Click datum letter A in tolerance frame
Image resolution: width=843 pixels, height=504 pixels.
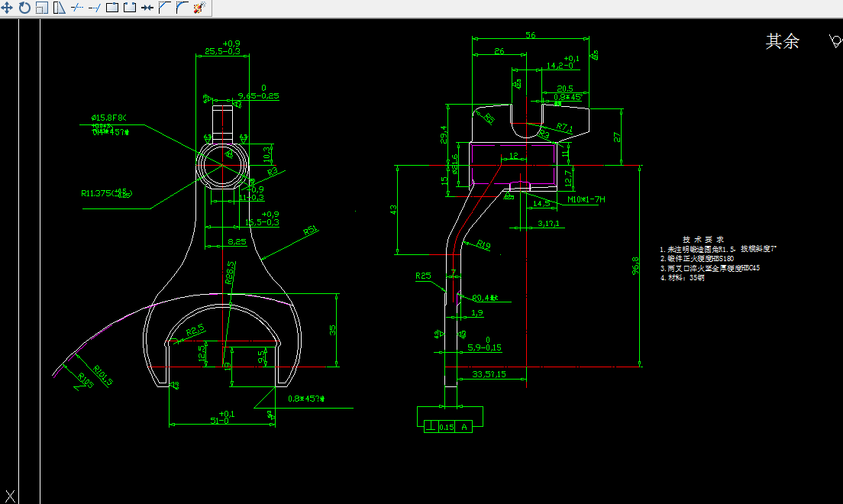click(464, 427)
